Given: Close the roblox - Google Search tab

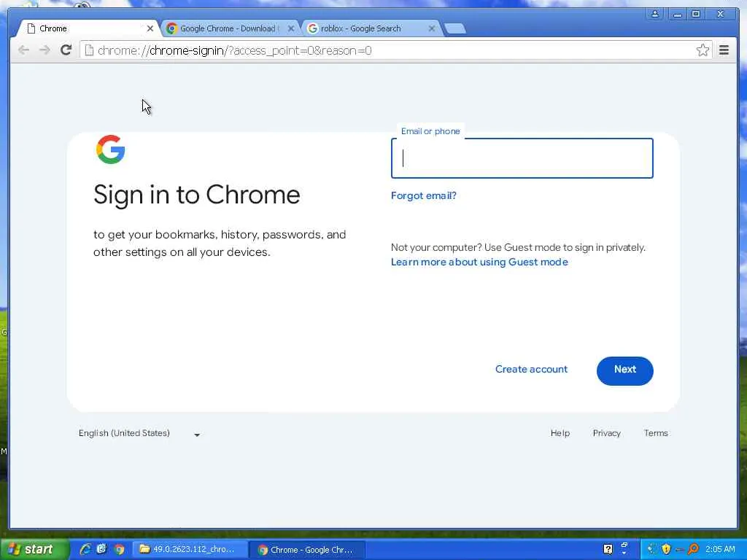Looking at the screenshot, I should [x=432, y=28].
